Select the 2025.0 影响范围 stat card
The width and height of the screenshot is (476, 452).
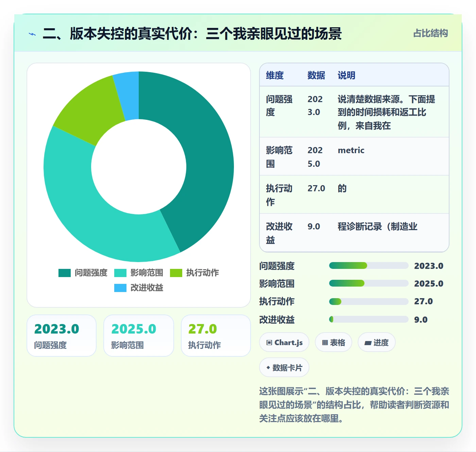point(139,336)
